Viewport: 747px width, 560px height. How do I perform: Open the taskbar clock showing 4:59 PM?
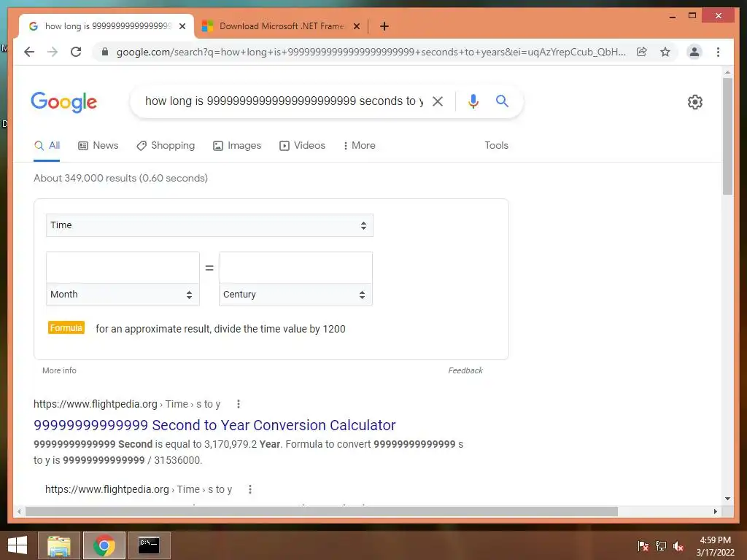click(x=715, y=546)
